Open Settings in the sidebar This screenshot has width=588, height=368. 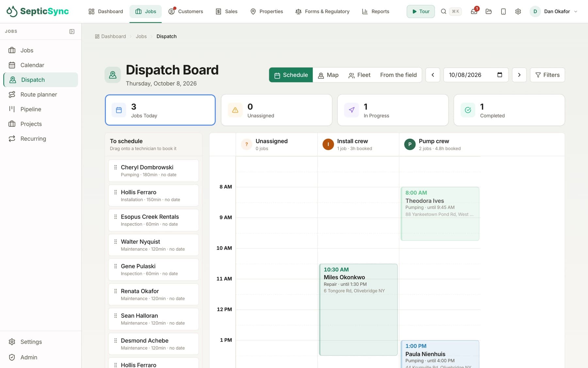[41, 342]
